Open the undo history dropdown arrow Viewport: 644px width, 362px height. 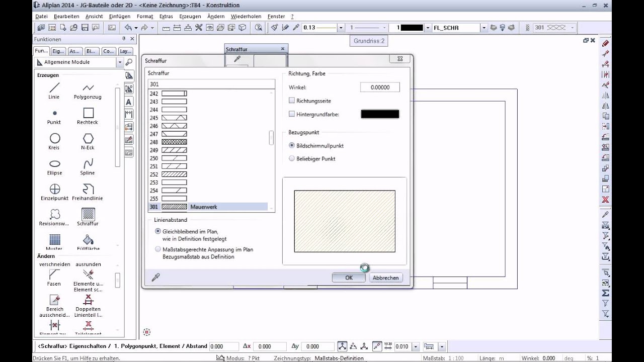[136, 28]
